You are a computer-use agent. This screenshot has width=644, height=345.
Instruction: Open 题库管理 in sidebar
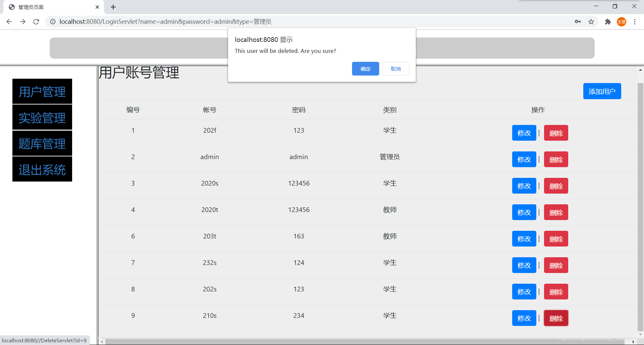[x=42, y=143]
